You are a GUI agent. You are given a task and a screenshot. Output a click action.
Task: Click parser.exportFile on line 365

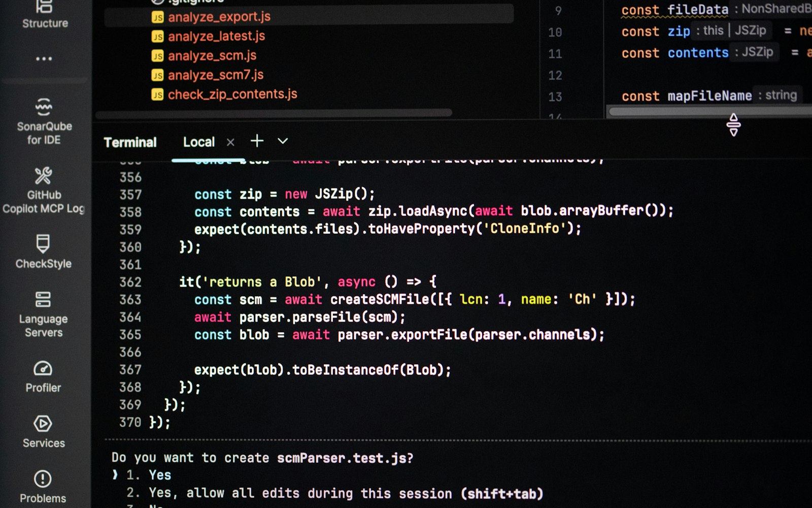(x=402, y=334)
